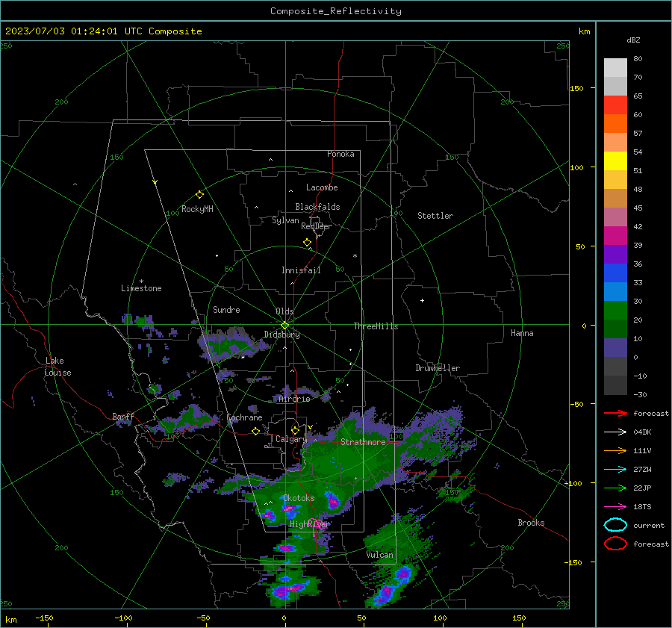Click the Limestone label on map
The width and height of the screenshot is (672, 628).
(141, 288)
